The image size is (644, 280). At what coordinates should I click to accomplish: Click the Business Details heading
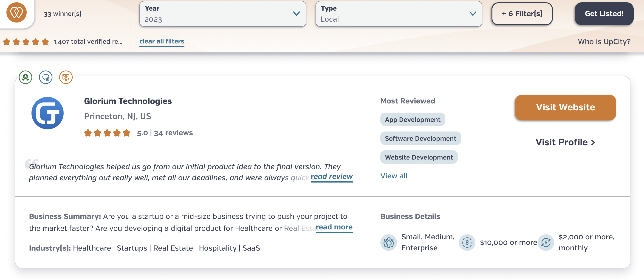click(410, 217)
